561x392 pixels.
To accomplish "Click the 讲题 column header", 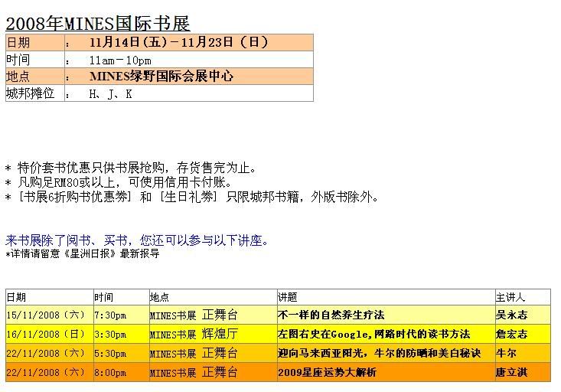I will tap(288, 296).
